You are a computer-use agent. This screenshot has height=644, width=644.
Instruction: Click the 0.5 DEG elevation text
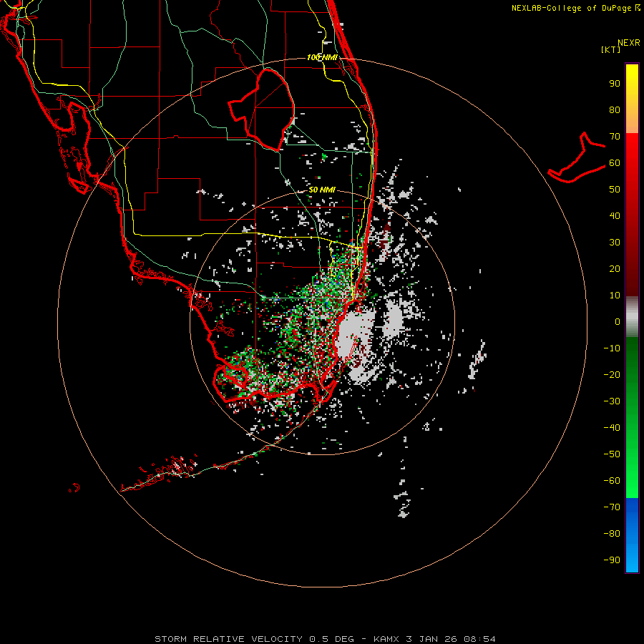[331, 639]
